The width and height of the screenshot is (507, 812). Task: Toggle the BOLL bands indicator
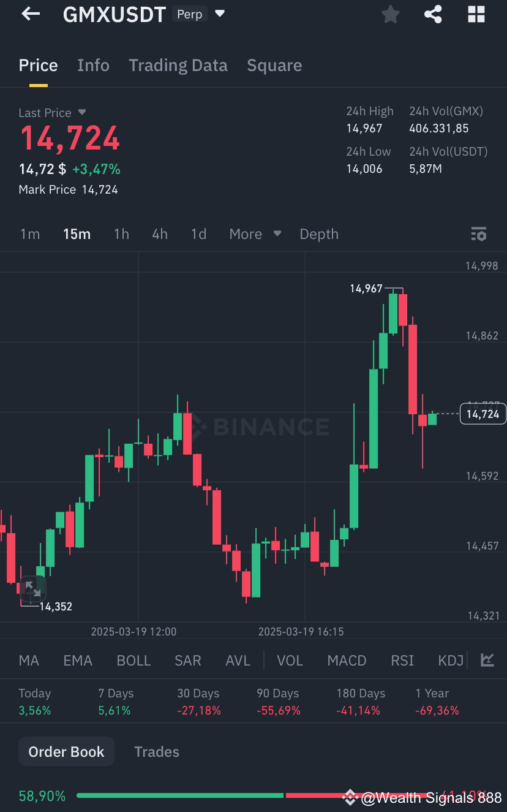(133, 660)
